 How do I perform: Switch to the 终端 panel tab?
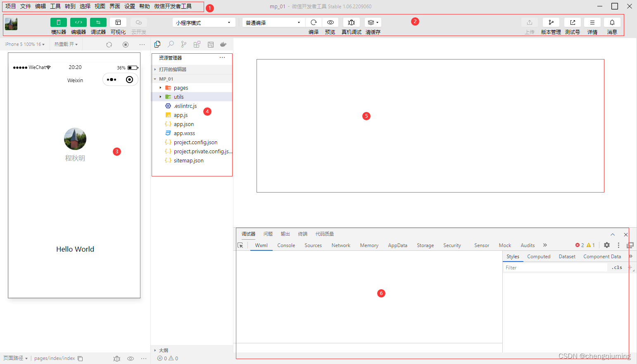303,234
